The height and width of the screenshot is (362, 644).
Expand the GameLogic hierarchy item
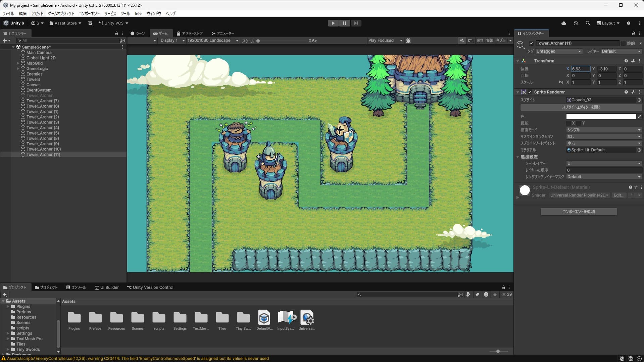(18, 69)
